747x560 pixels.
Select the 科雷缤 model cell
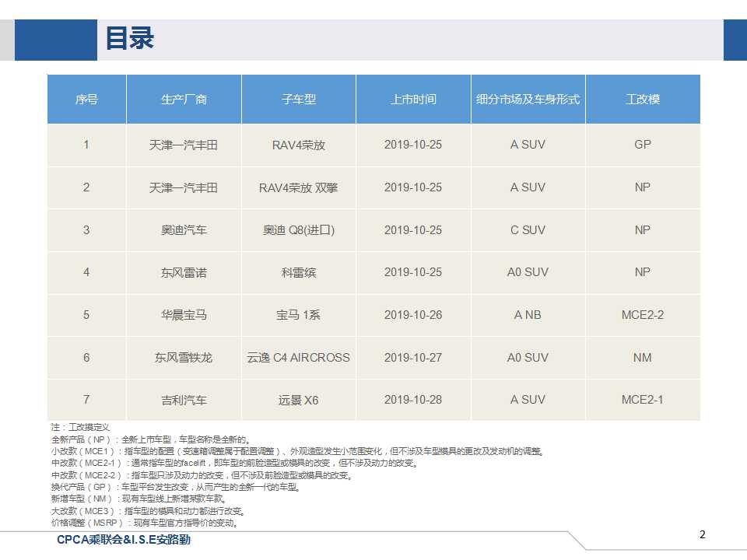tap(299, 272)
